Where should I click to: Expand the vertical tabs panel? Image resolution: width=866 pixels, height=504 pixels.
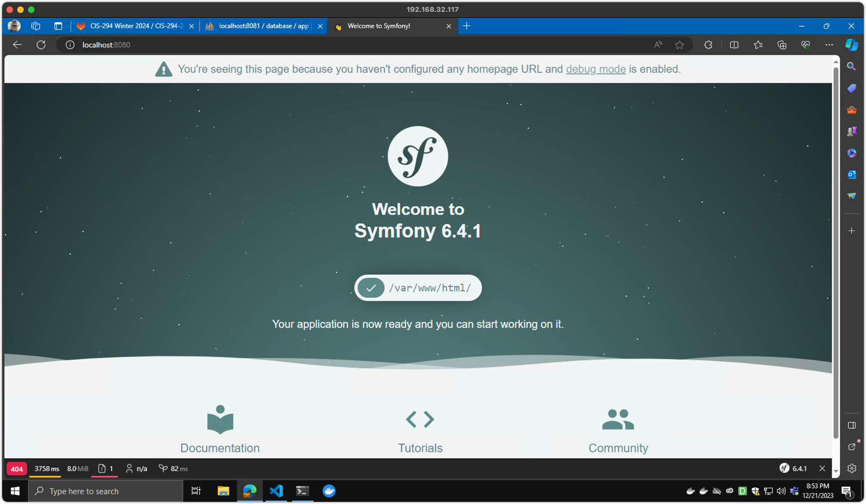[x=58, y=25]
